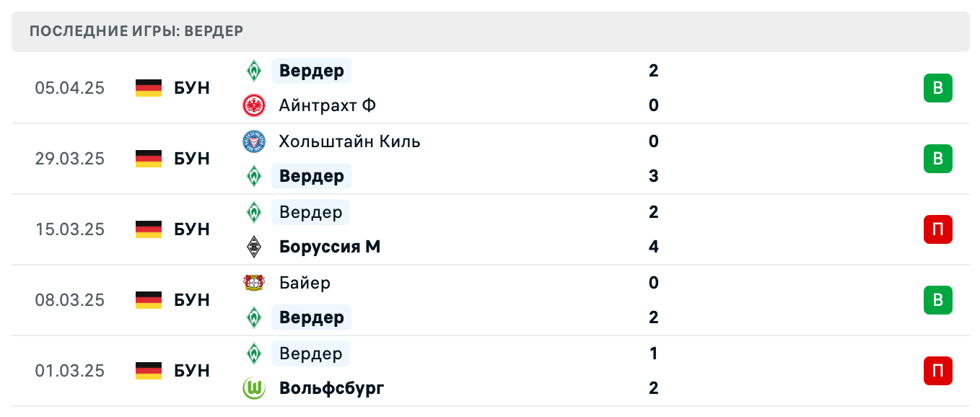This screenshot has width=980, height=417.
Task: Click the green В badge for the Байер away win
Action: click(937, 300)
